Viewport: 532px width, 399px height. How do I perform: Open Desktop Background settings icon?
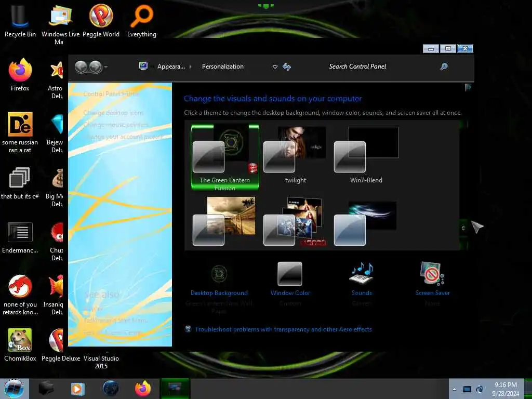click(x=219, y=274)
